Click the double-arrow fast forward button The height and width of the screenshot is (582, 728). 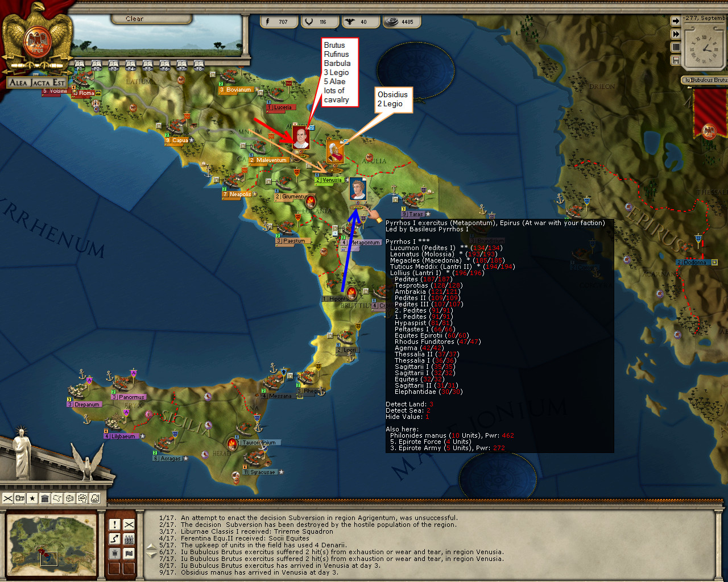pos(676,34)
